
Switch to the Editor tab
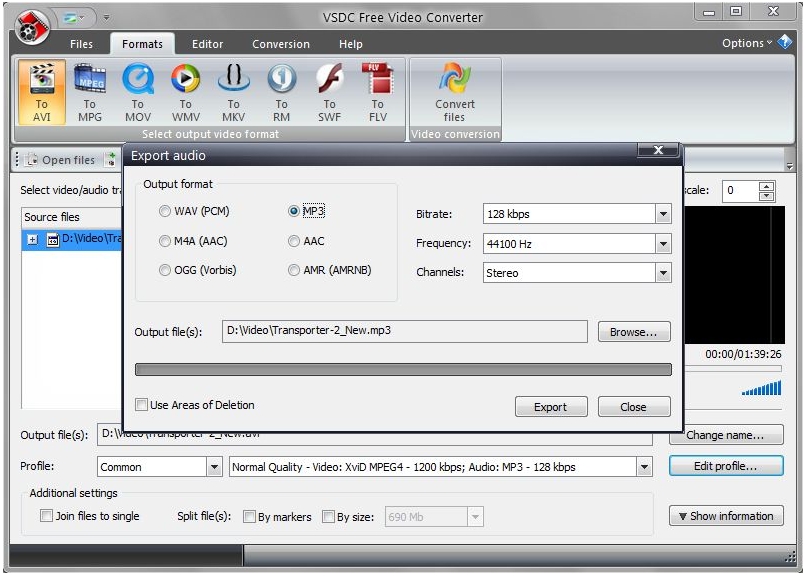pyautogui.click(x=207, y=44)
